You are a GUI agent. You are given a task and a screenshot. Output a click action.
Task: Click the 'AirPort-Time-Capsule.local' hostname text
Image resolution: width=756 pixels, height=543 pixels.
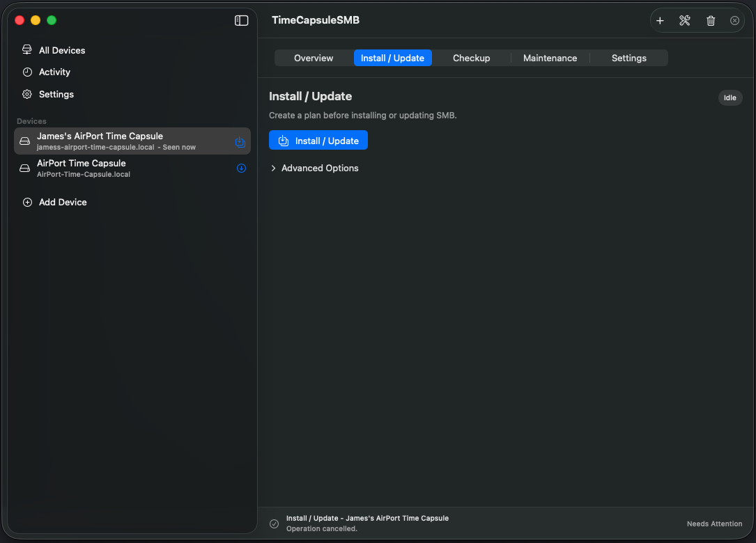(84, 175)
